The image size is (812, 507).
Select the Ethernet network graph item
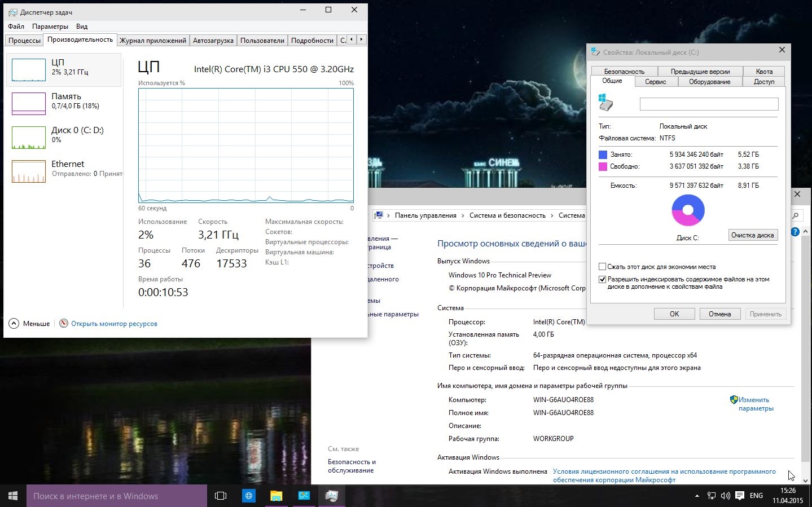coord(29,171)
